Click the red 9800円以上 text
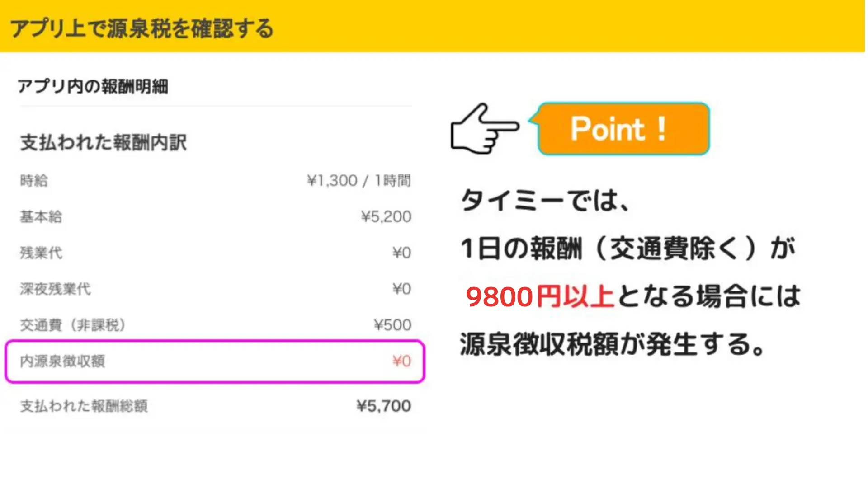 point(539,297)
